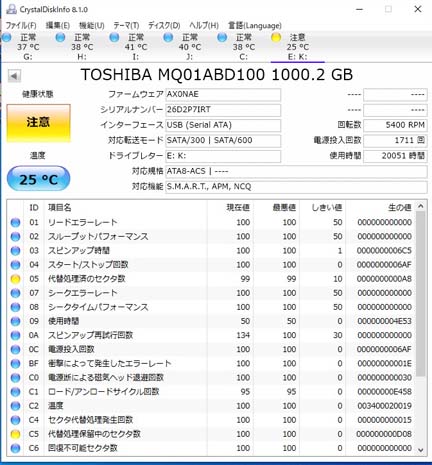Select the H: drive status icon
Image resolution: width=432 pixels, height=465 pixels.
pyautogui.click(x=60, y=38)
